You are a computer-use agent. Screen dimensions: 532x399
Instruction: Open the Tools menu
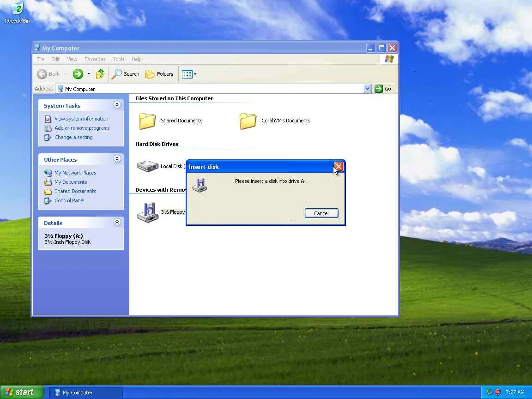coord(118,59)
